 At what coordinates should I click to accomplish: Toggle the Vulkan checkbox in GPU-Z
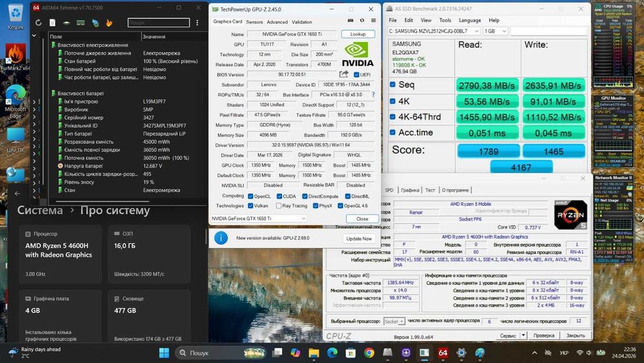click(251, 206)
